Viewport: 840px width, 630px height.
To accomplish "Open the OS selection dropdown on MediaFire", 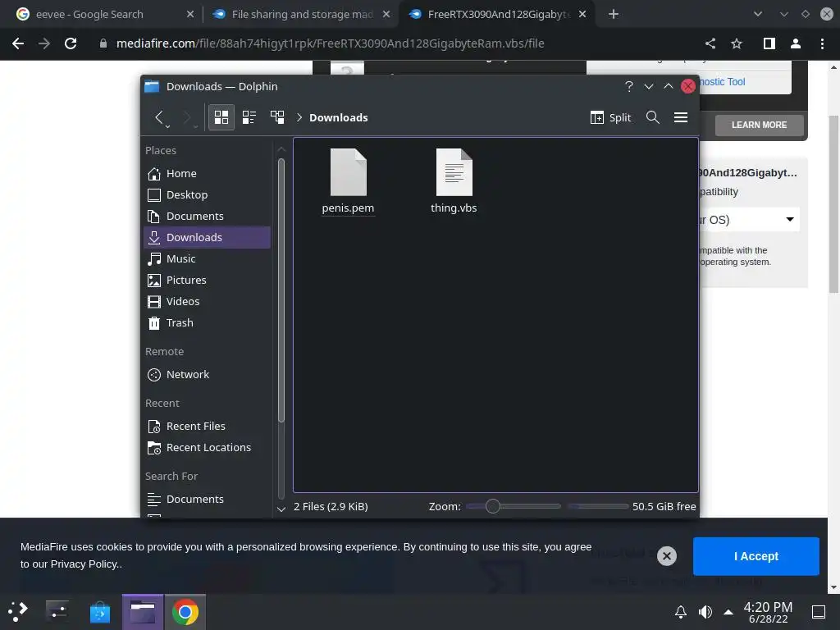I will tap(750, 220).
